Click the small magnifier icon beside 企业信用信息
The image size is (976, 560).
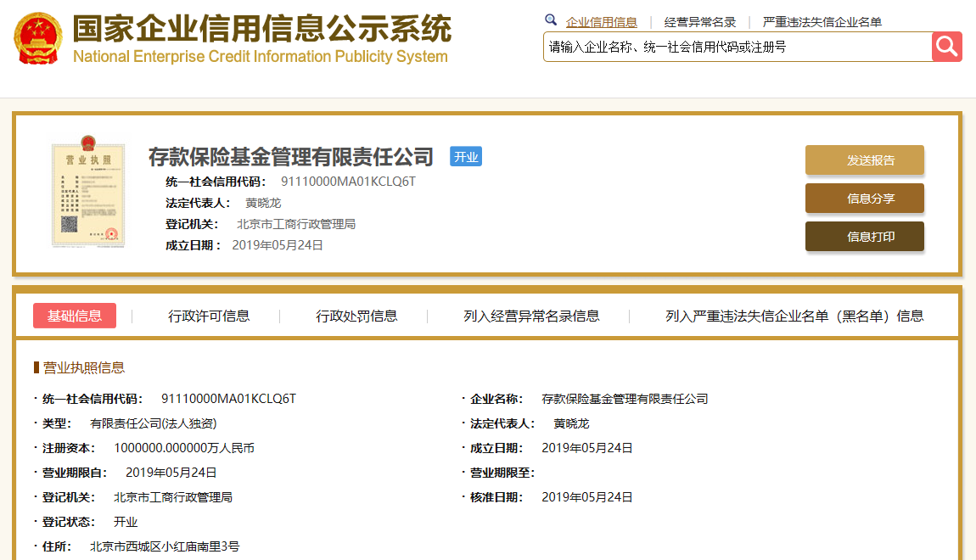(551, 20)
